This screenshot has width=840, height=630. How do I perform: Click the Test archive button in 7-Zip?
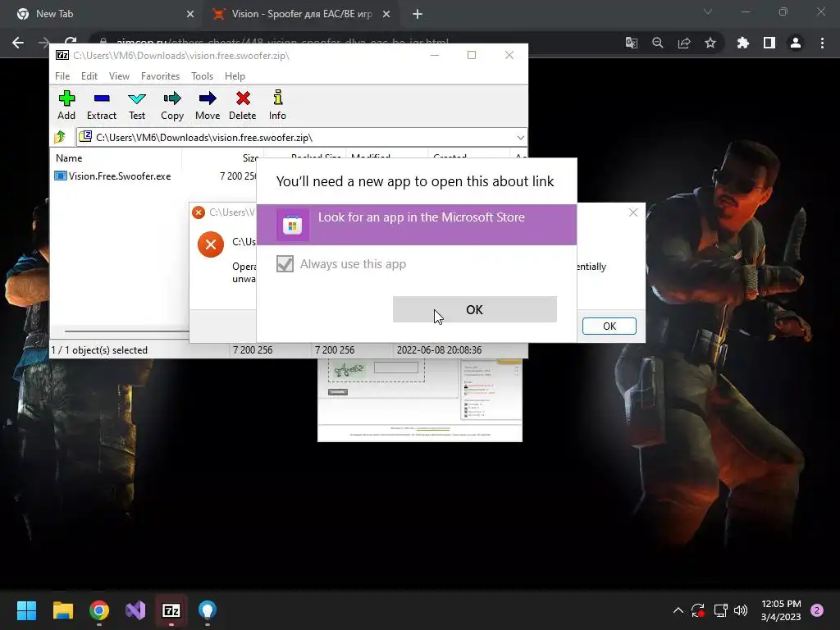(x=137, y=105)
